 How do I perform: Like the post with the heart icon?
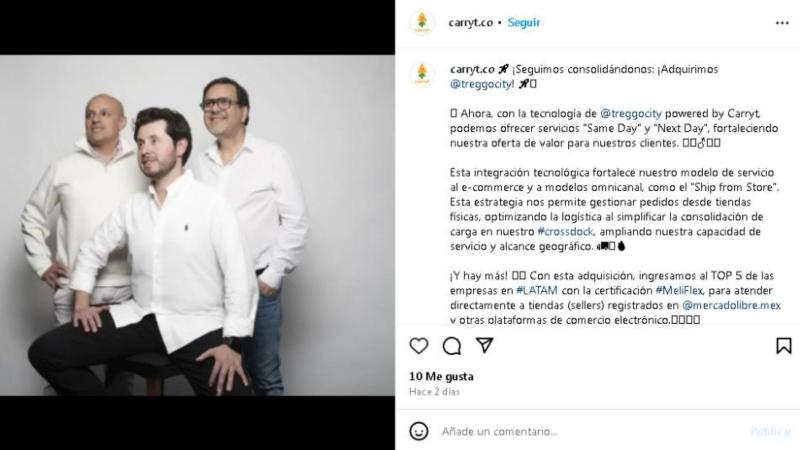click(x=418, y=346)
